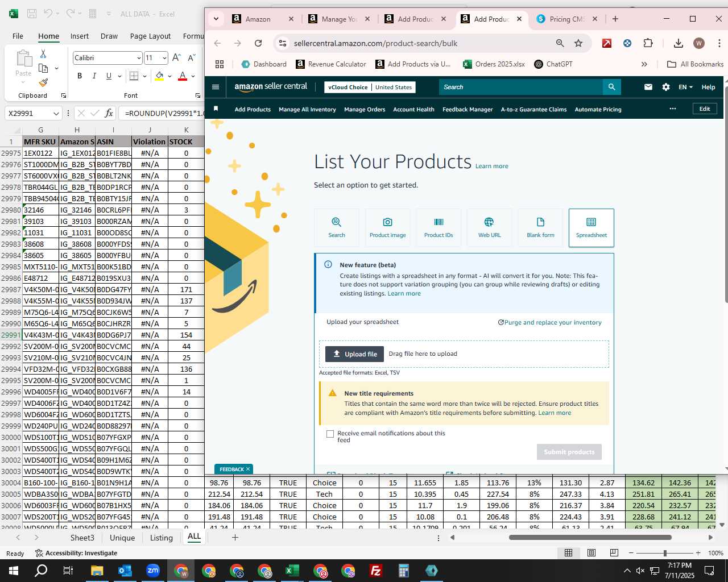Choose the Product IDs barcode option
This screenshot has width=728, height=582.
[x=439, y=227]
